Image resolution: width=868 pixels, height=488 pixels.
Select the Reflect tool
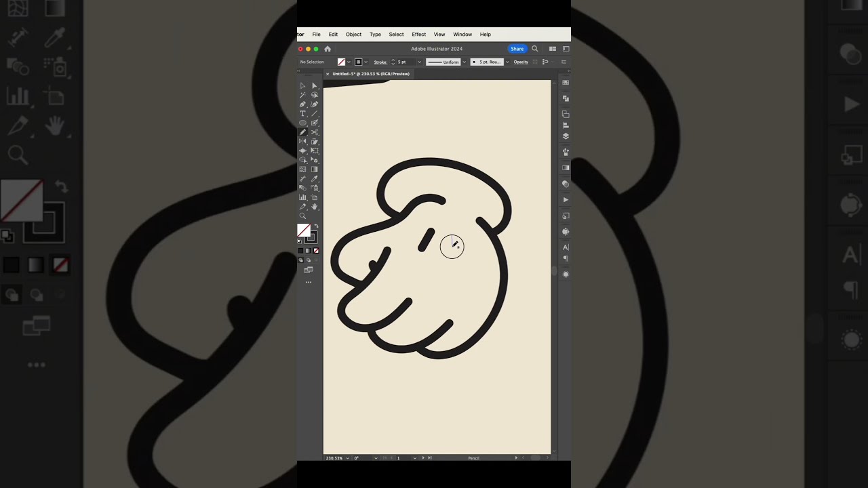coord(302,142)
